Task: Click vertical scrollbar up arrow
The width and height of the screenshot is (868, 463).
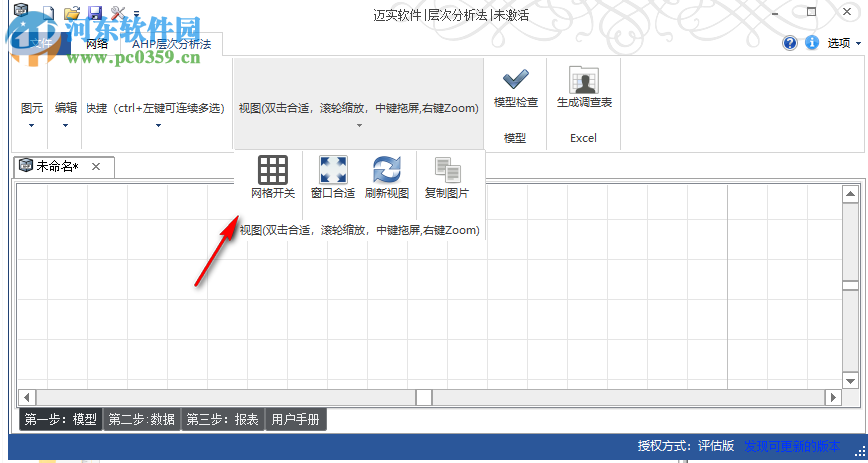Action: [x=850, y=194]
